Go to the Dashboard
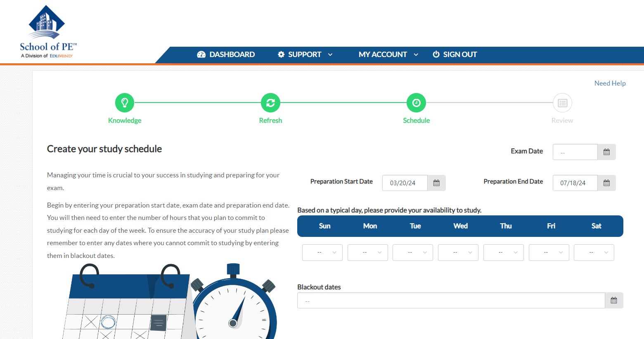This screenshot has width=644, height=339. 226,55
